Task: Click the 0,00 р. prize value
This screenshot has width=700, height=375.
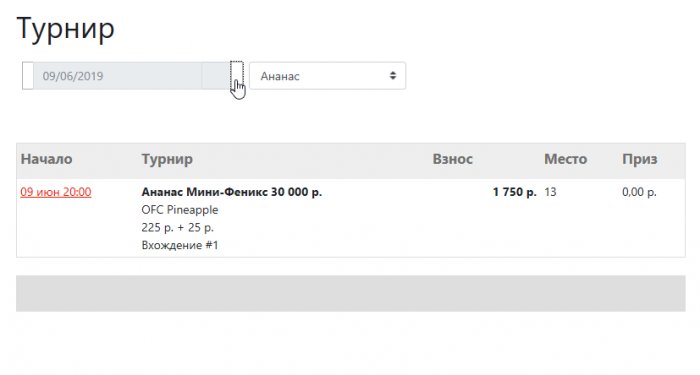Action: [x=639, y=192]
